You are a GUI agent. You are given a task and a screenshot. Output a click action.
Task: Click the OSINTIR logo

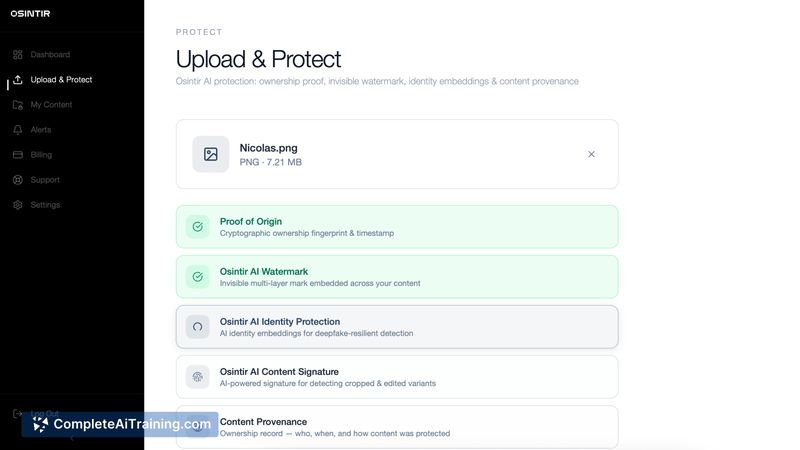[30, 14]
